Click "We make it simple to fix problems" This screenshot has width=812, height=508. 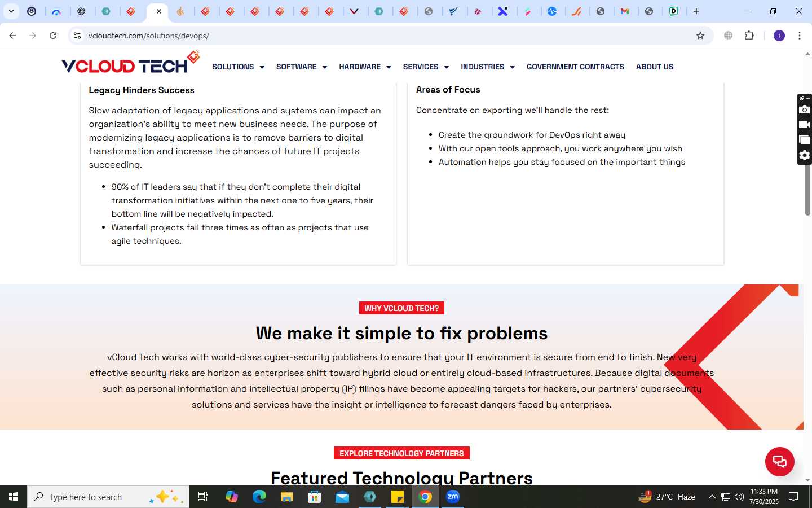(x=401, y=333)
